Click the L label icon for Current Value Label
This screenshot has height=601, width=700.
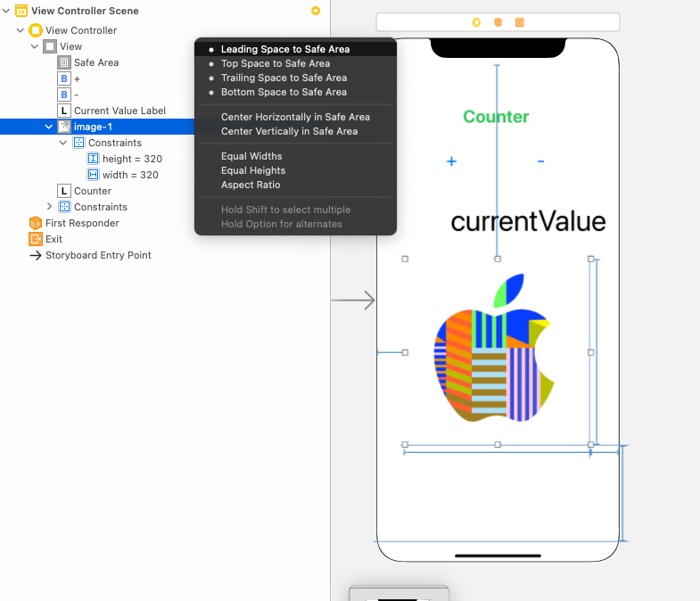point(64,111)
